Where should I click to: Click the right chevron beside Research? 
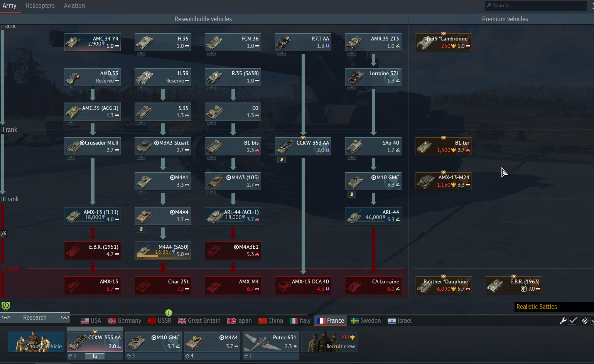(65, 318)
